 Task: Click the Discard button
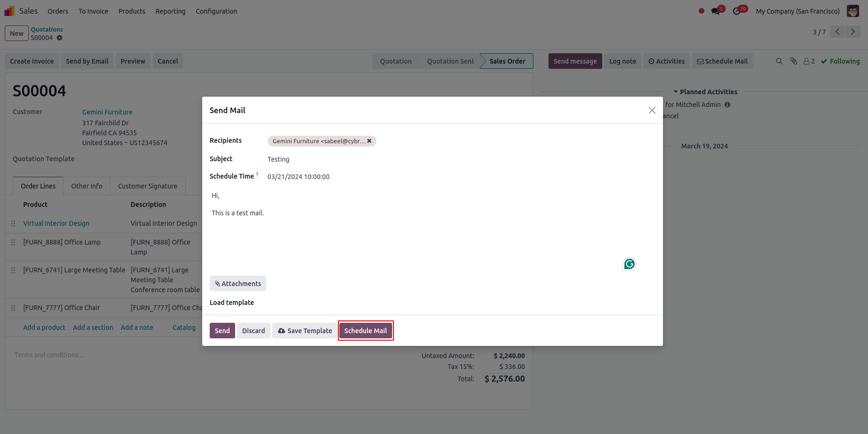pyautogui.click(x=254, y=331)
